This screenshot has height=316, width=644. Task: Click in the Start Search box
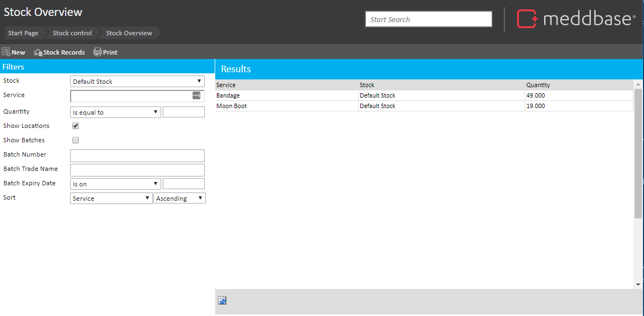coord(428,19)
